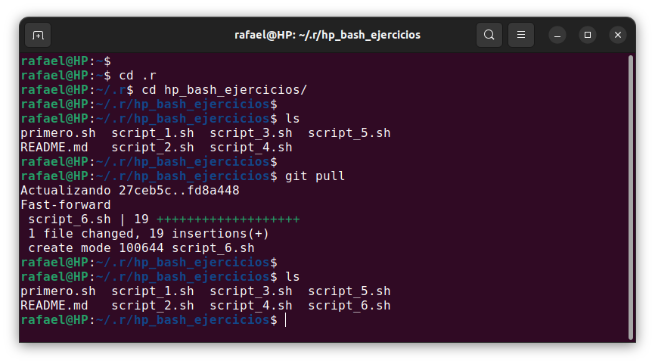Click 'cd hp_bash_ejercicios/' command text
The height and width of the screenshot is (364, 655).
[224, 90]
